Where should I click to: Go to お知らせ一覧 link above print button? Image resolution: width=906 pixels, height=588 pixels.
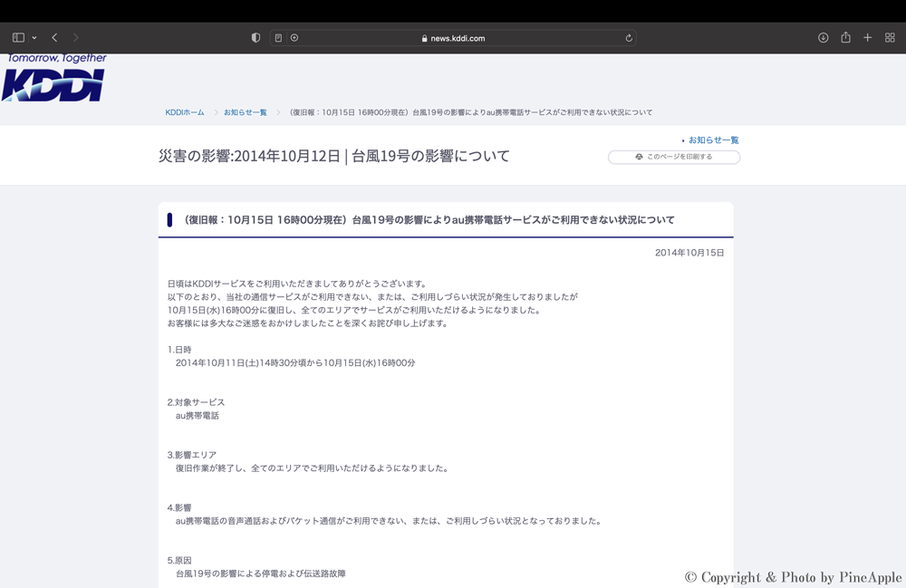[713, 140]
